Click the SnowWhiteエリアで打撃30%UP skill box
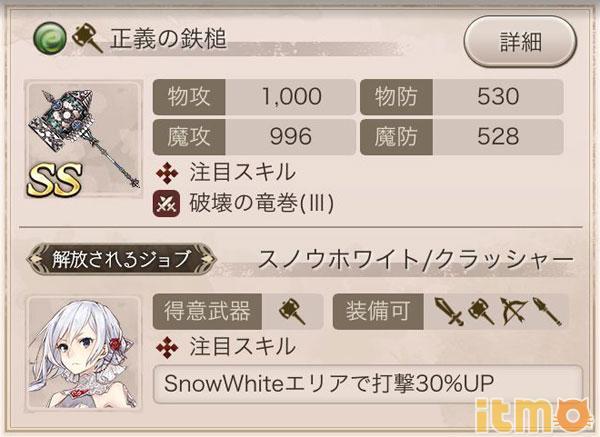The height and width of the screenshot is (437, 600). tap(368, 384)
